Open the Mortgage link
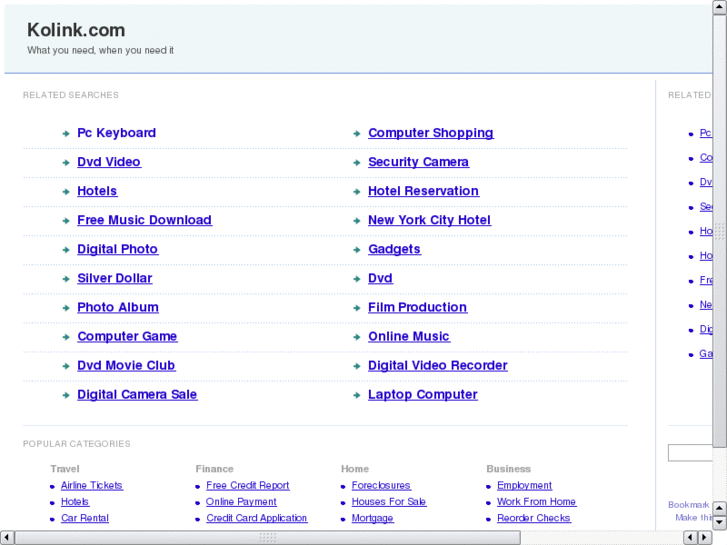 tap(372, 518)
